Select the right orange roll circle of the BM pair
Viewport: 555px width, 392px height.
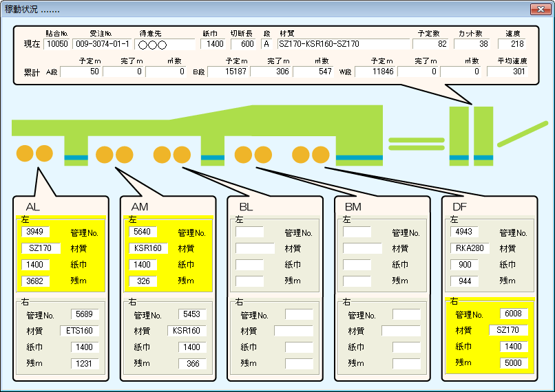point(262,153)
